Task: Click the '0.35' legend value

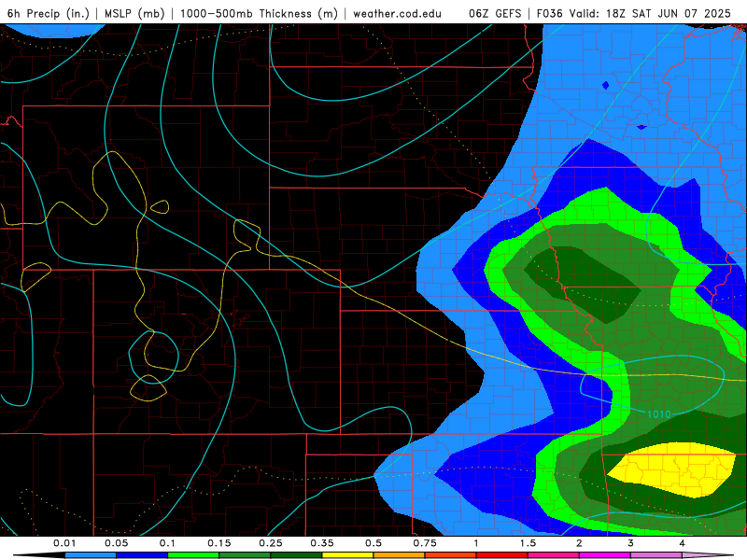Action: pyautogui.click(x=322, y=543)
